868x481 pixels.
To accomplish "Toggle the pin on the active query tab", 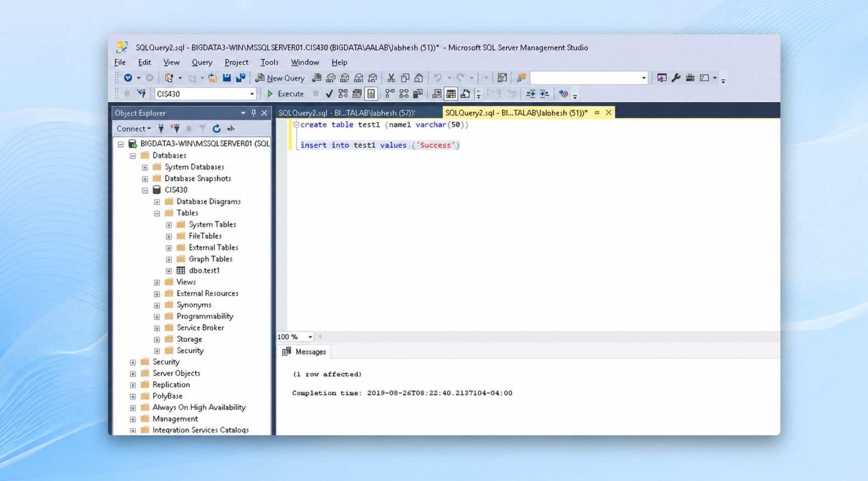I will 597,113.
